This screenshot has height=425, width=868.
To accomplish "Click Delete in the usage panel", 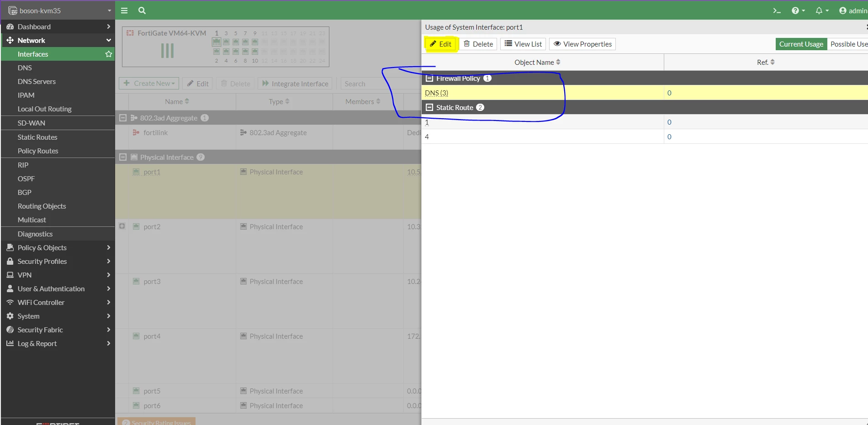I will point(478,44).
